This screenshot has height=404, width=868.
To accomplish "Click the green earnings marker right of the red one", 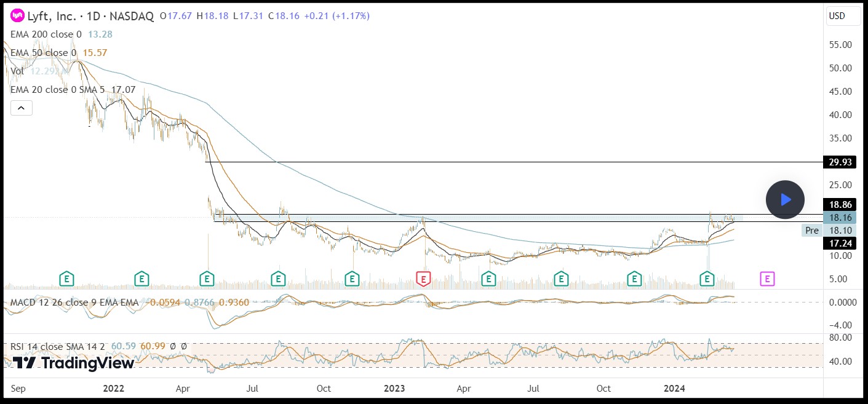I will coord(488,279).
